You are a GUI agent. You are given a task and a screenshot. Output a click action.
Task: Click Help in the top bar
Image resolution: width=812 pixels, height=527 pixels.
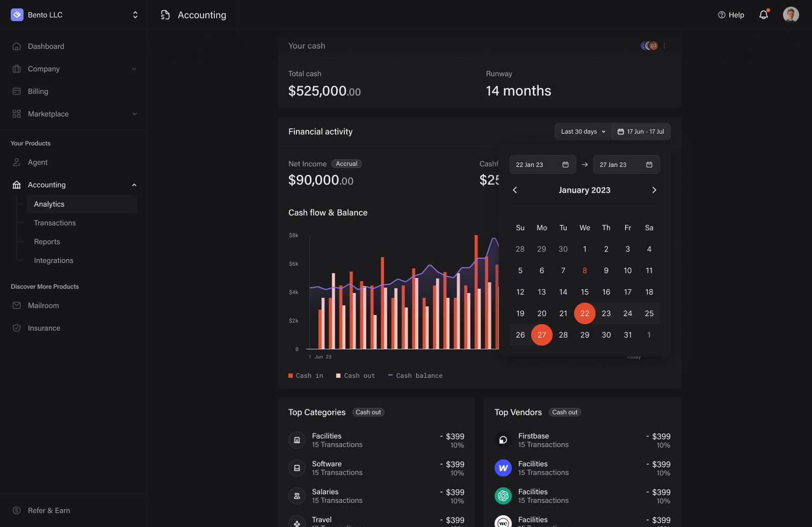(x=731, y=14)
